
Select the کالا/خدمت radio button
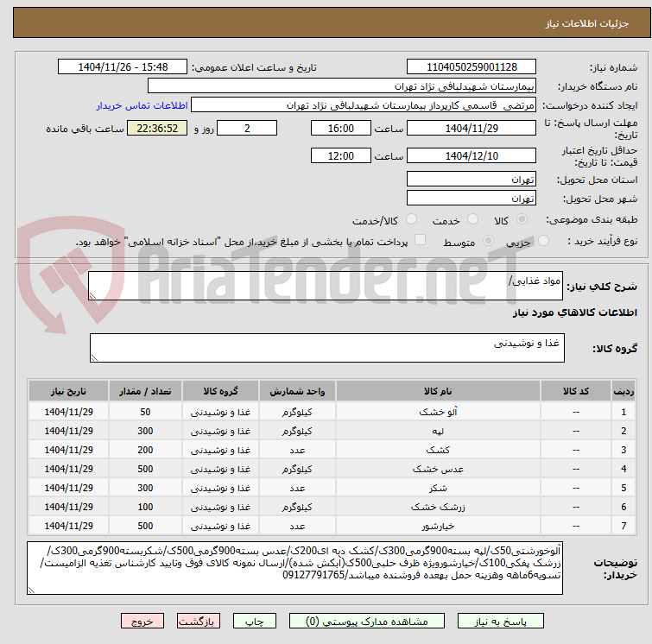pyautogui.click(x=411, y=219)
